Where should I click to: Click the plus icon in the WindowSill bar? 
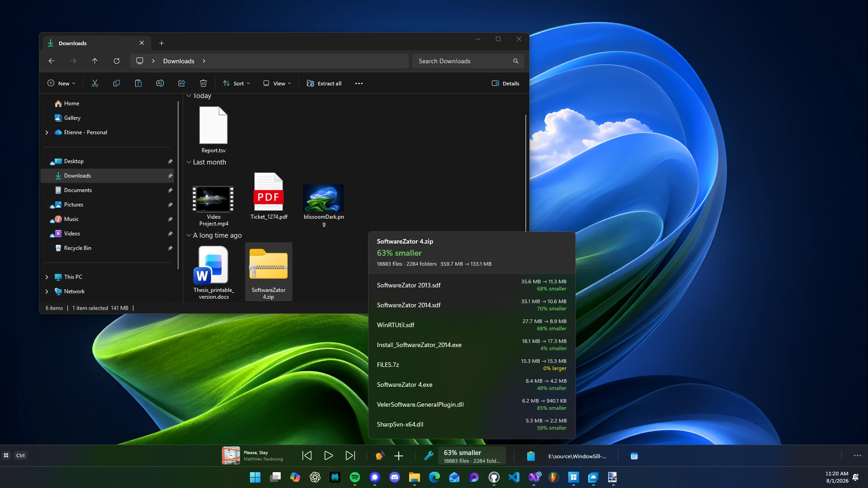399,456
